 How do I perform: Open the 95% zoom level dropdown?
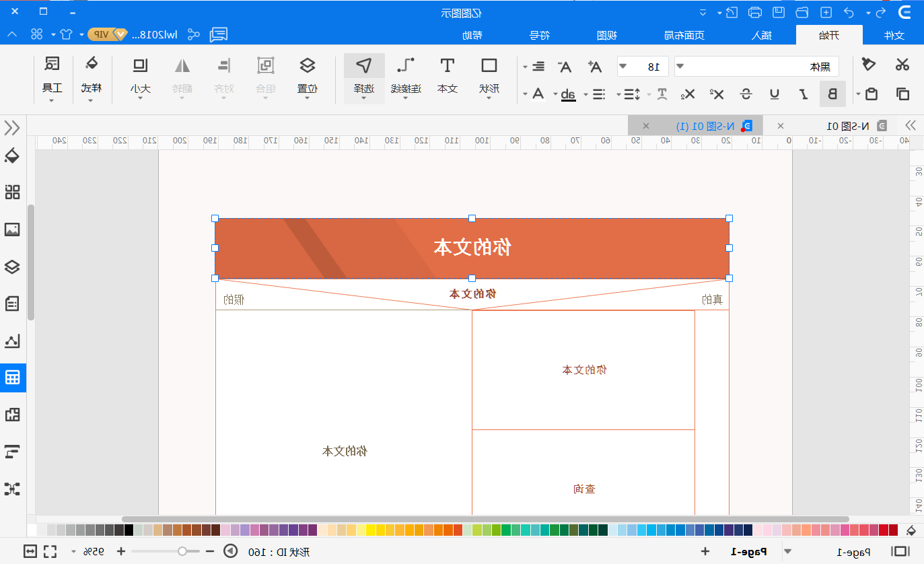[73, 552]
